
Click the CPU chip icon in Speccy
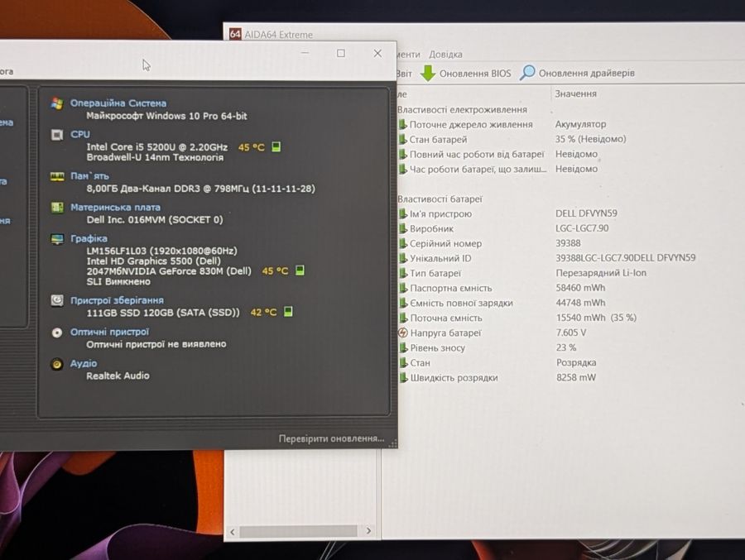click(57, 135)
